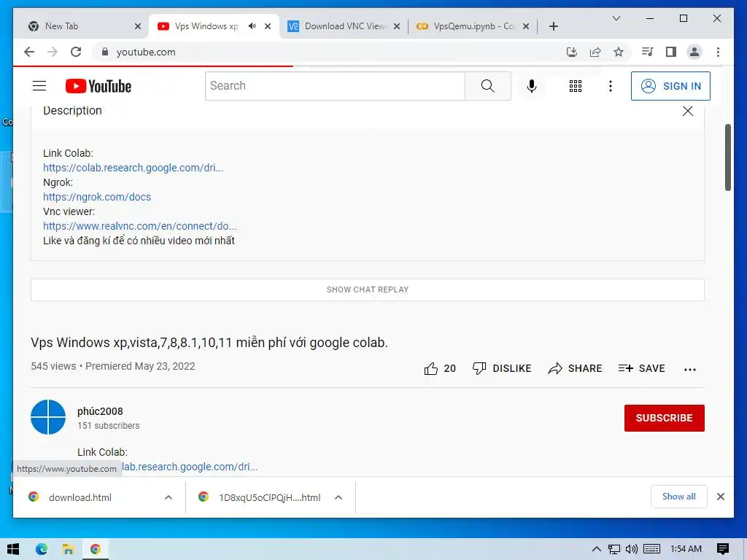747x560 pixels.
Task: Open Colab link below channel name
Action: point(190,467)
